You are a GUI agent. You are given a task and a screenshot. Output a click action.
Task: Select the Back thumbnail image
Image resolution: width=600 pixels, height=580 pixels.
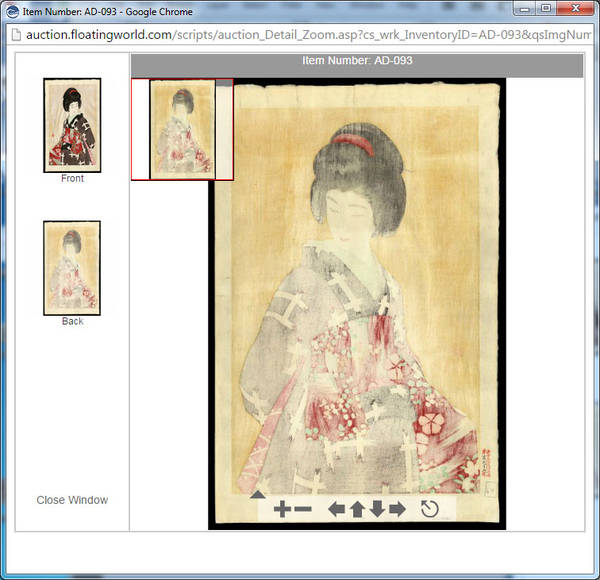coord(72,268)
